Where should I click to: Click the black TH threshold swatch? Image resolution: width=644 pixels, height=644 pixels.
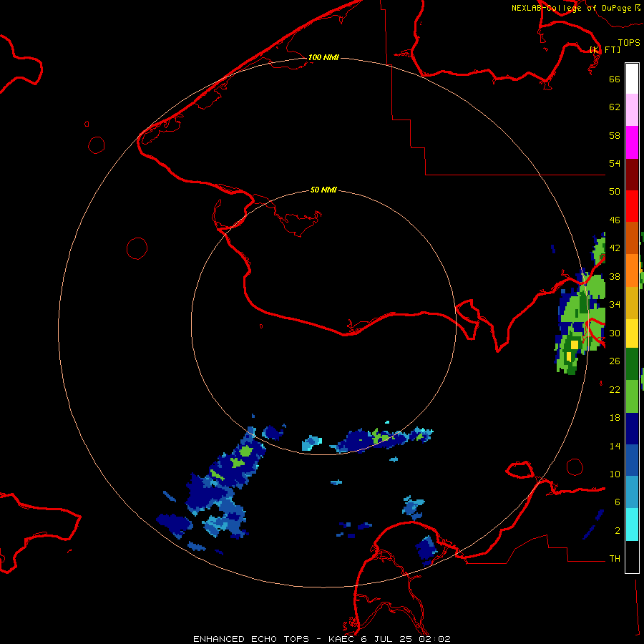[632, 557]
